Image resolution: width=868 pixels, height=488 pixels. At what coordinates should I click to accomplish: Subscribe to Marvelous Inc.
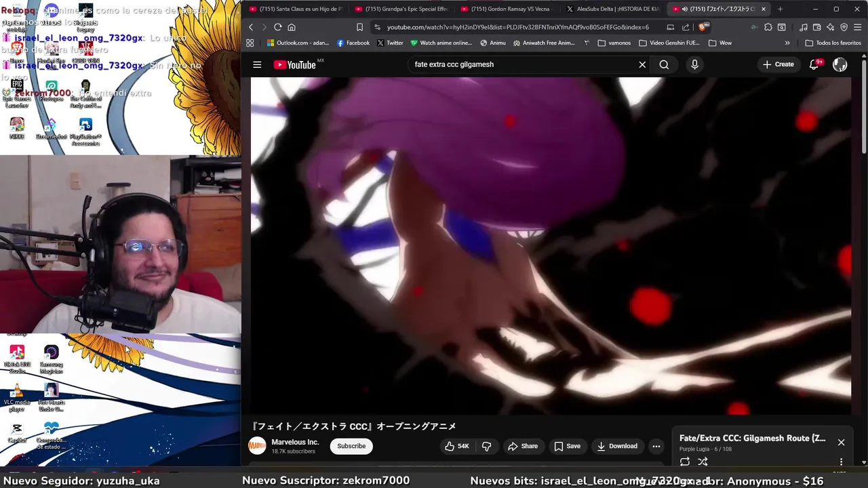[x=351, y=446]
